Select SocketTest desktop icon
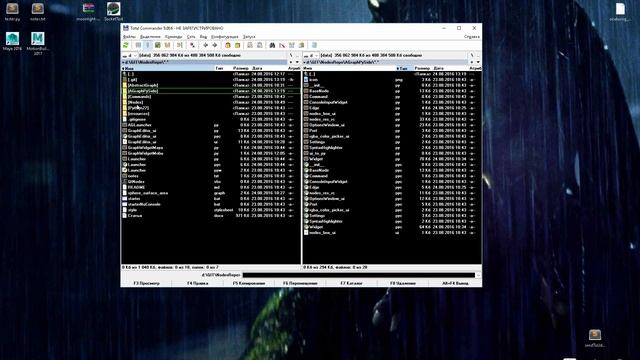640x360 pixels. click(x=113, y=11)
